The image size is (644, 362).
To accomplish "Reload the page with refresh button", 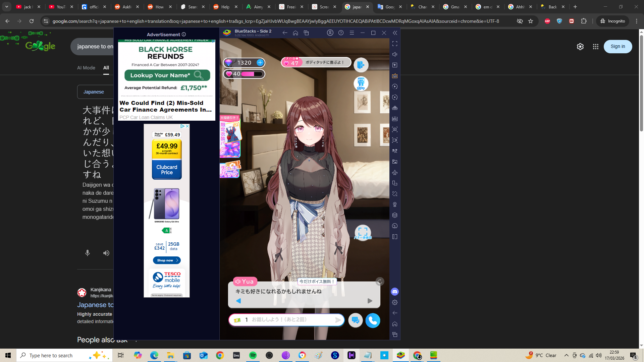I will click(x=32, y=21).
